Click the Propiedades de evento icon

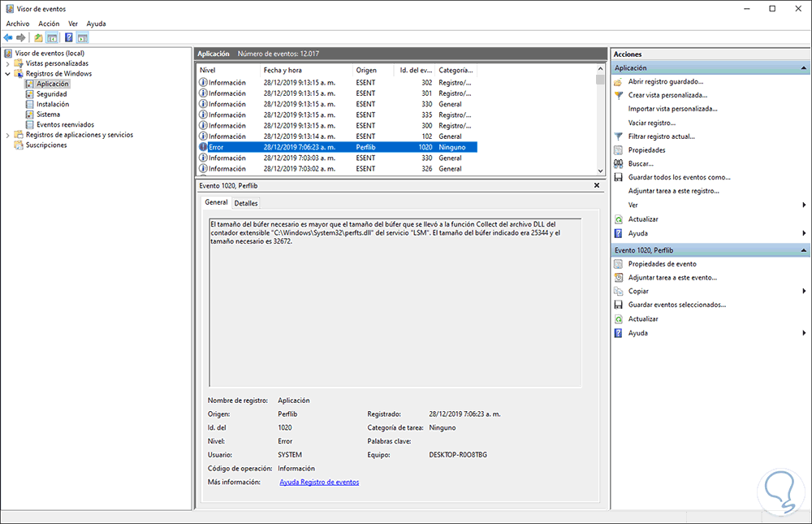619,264
